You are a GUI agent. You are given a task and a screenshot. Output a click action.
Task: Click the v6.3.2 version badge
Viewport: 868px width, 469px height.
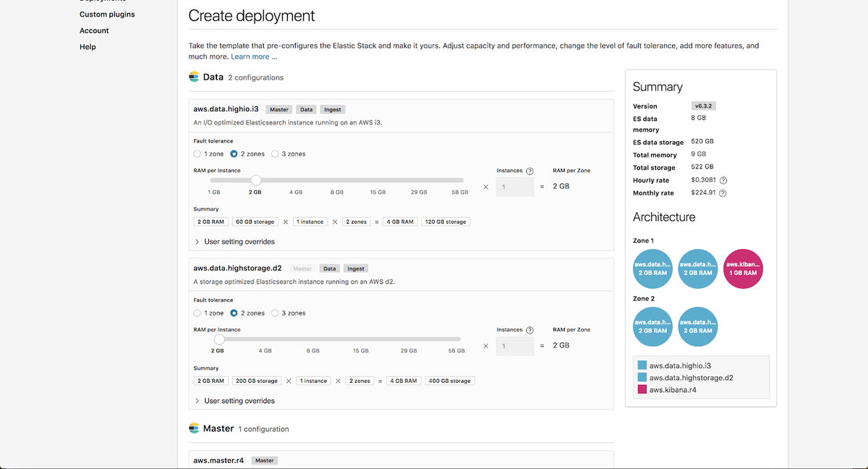coord(705,106)
